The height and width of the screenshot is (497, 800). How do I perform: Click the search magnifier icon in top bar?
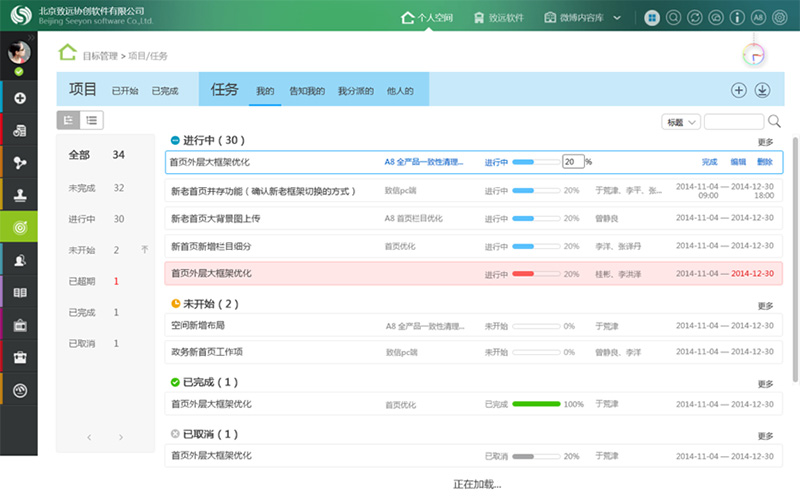tap(674, 18)
